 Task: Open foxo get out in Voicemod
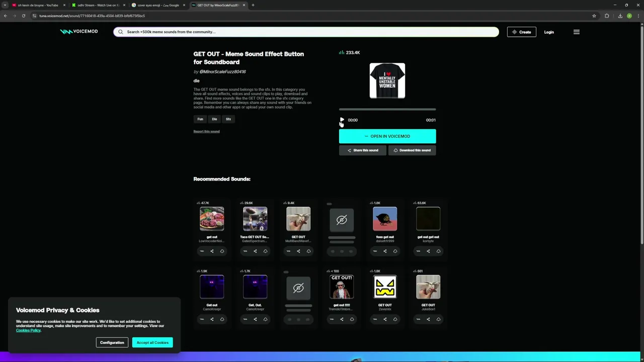(375, 251)
